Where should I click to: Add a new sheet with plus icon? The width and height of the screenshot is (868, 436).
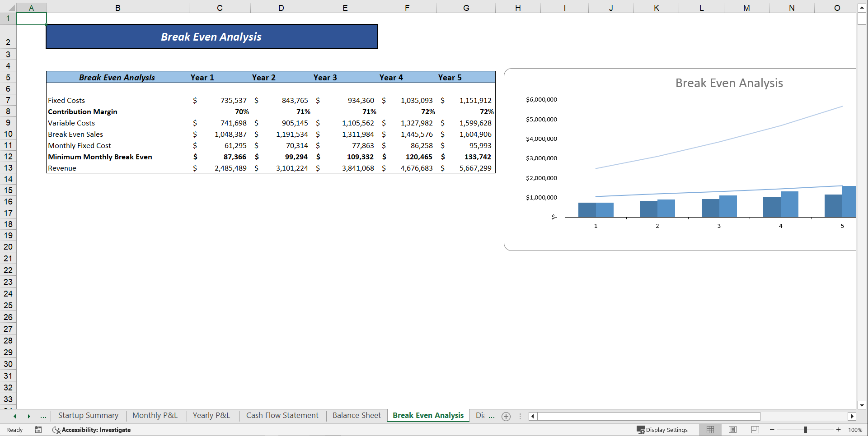[x=506, y=416]
